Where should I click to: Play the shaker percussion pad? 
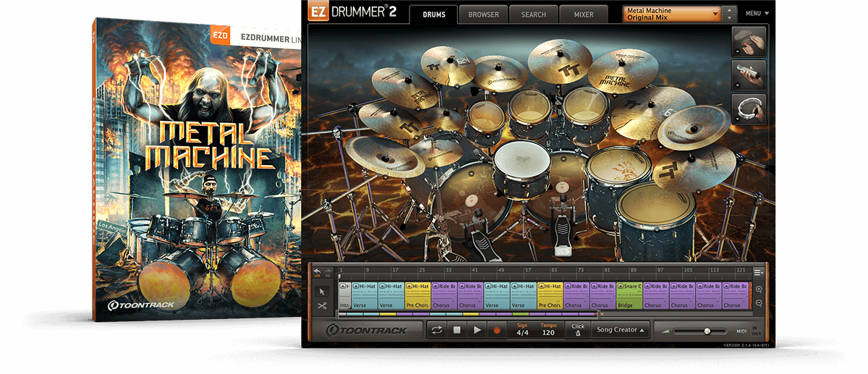pyautogui.click(x=749, y=75)
